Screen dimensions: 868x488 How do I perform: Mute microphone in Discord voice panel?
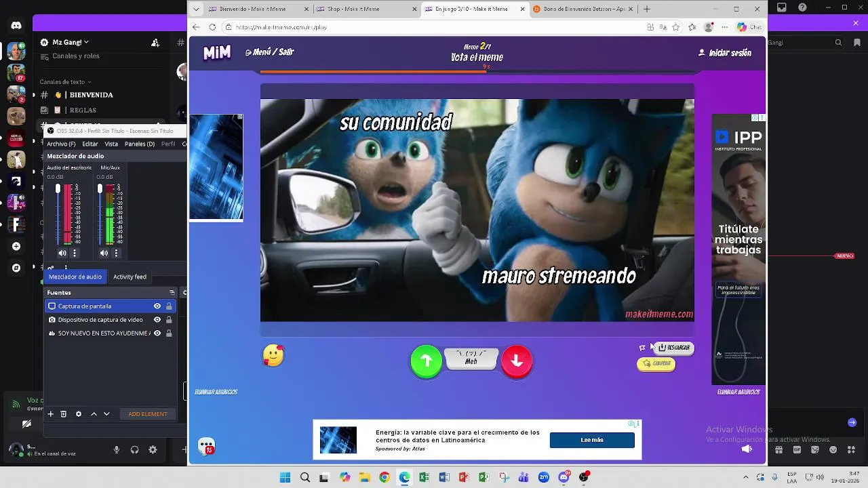pyautogui.click(x=117, y=450)
